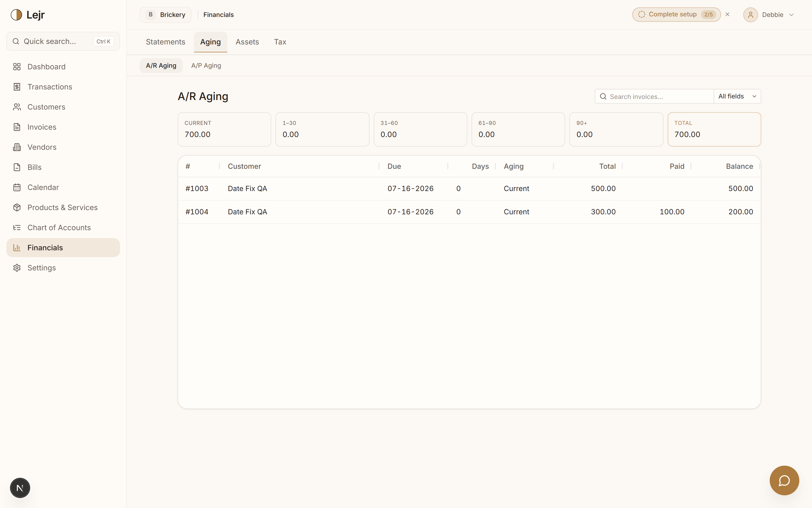
Task: Click the Current 700.00 summary card
Action: [x=224, y=129]
